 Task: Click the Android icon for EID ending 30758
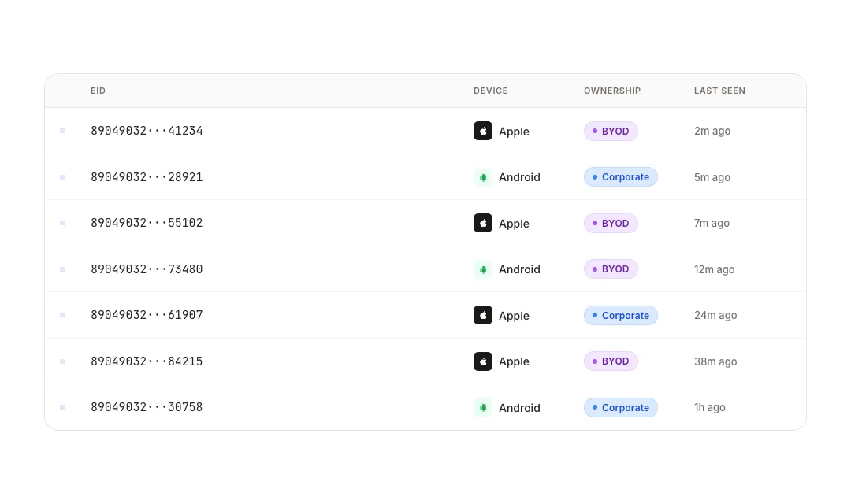click(482, 407)
